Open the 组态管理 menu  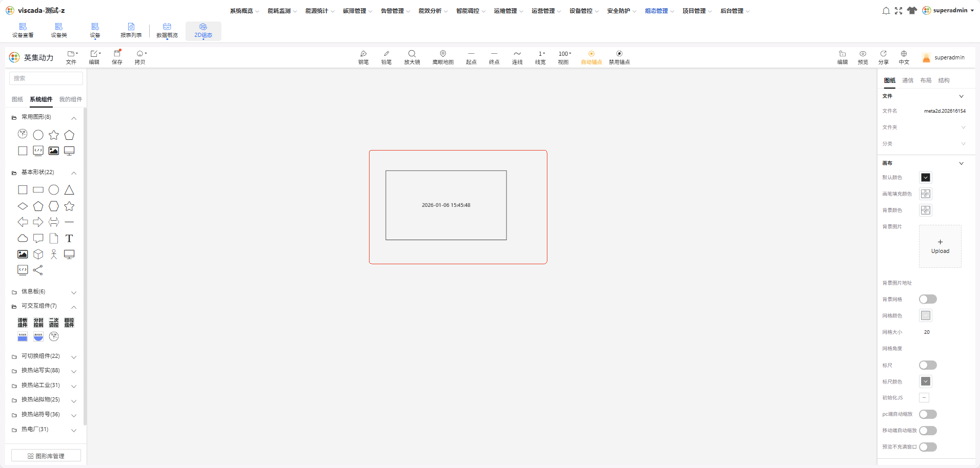[659, 11]
